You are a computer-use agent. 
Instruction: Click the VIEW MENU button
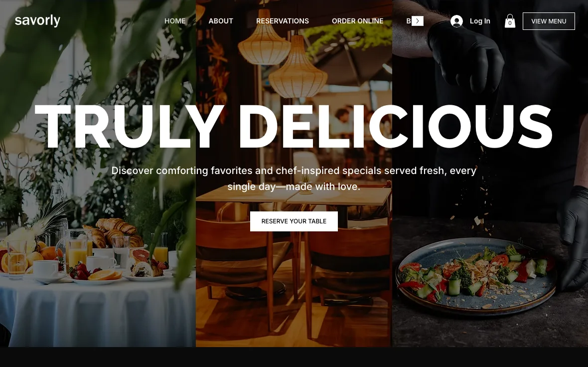549,21
